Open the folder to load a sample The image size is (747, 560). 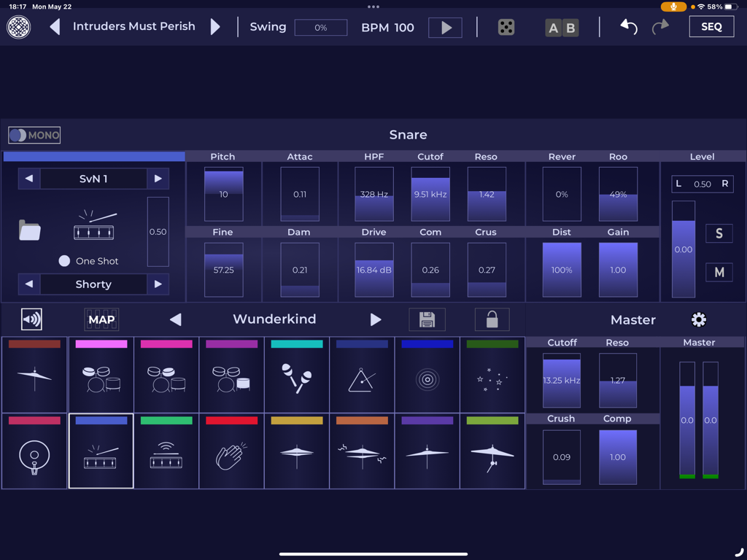tap(30, 230)
